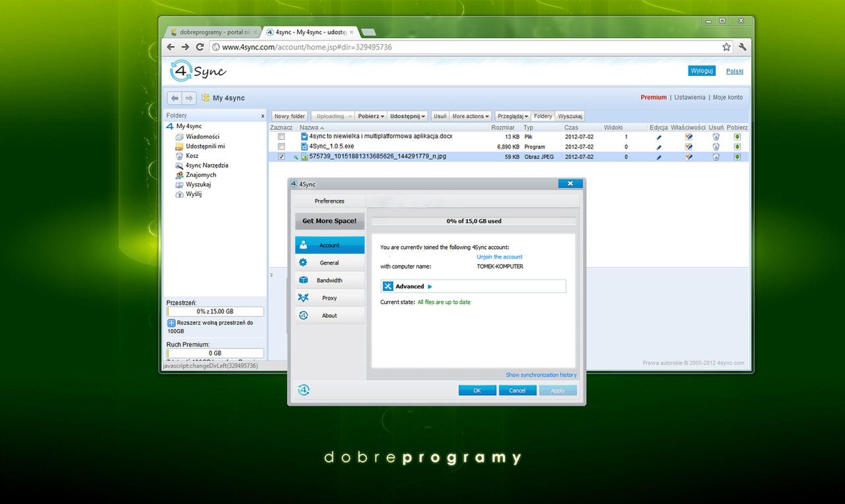Expand the More actions dropdown
The image size is (845, 504).
click(x=470, y=116)
